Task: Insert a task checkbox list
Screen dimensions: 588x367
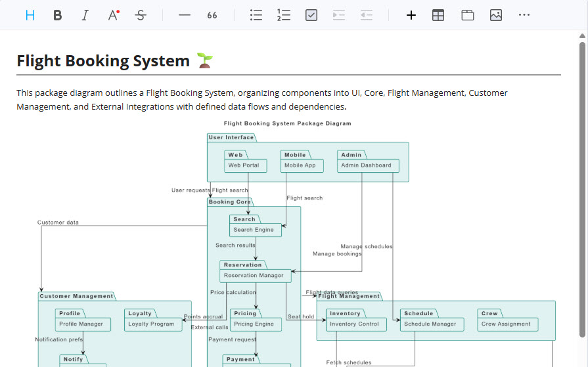Action: 311,15
